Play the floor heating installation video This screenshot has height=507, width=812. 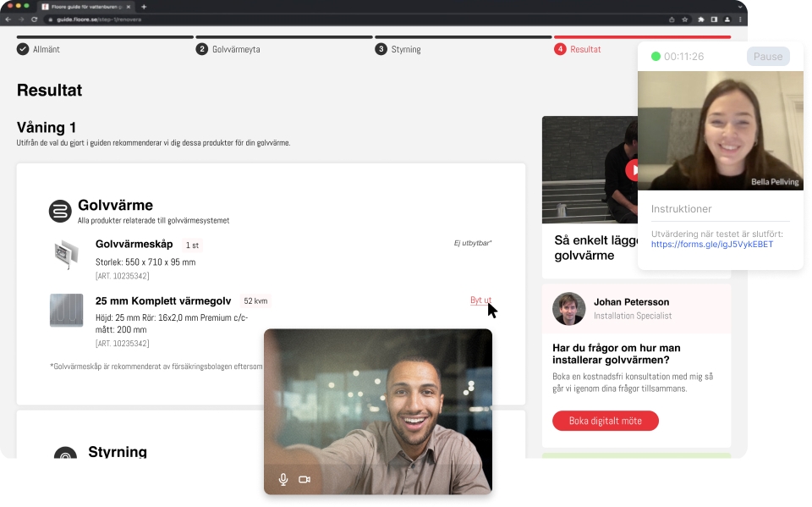click(x=632, y=169)
